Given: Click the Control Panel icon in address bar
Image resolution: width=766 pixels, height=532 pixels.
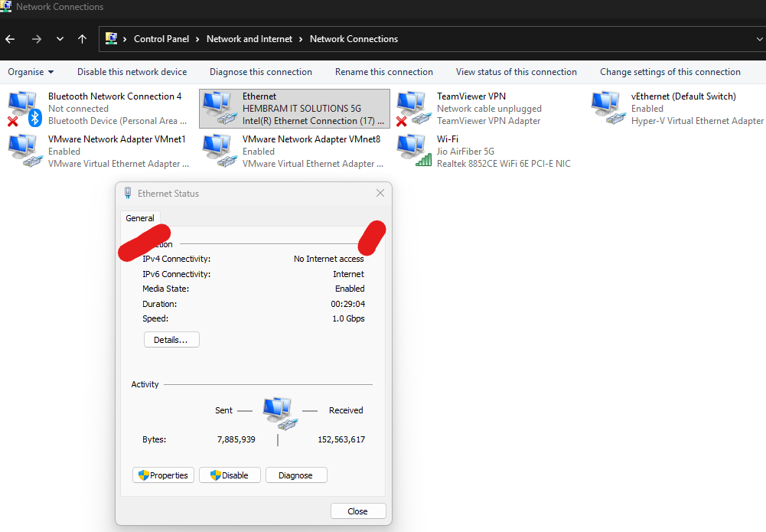Looking at the screenshot, I should (x=112, y=38).
